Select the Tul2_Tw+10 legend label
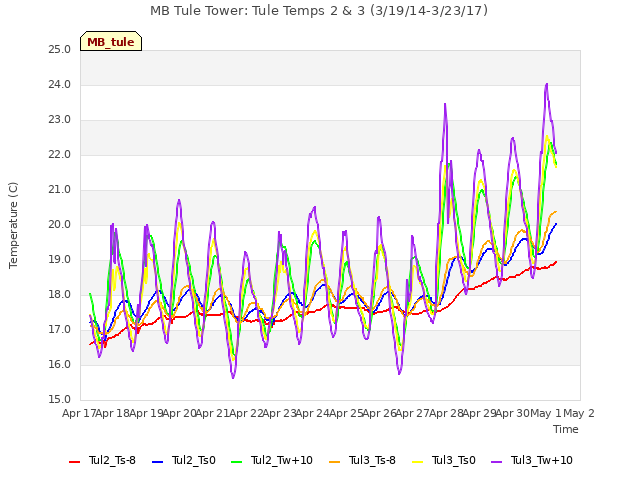The width and height of the screenshot is (640, 480). tap(282, 461)
